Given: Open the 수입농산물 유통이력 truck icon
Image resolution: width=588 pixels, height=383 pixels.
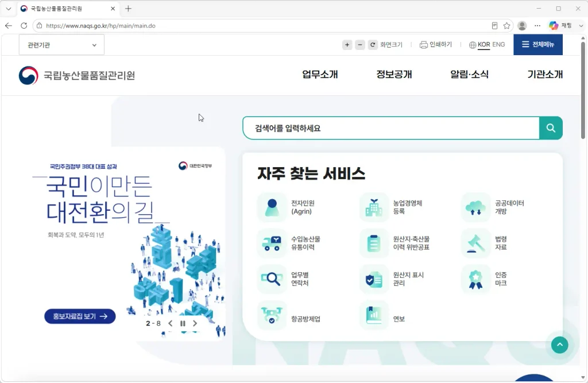Looking at the screenshot, I should coord(272,243).
